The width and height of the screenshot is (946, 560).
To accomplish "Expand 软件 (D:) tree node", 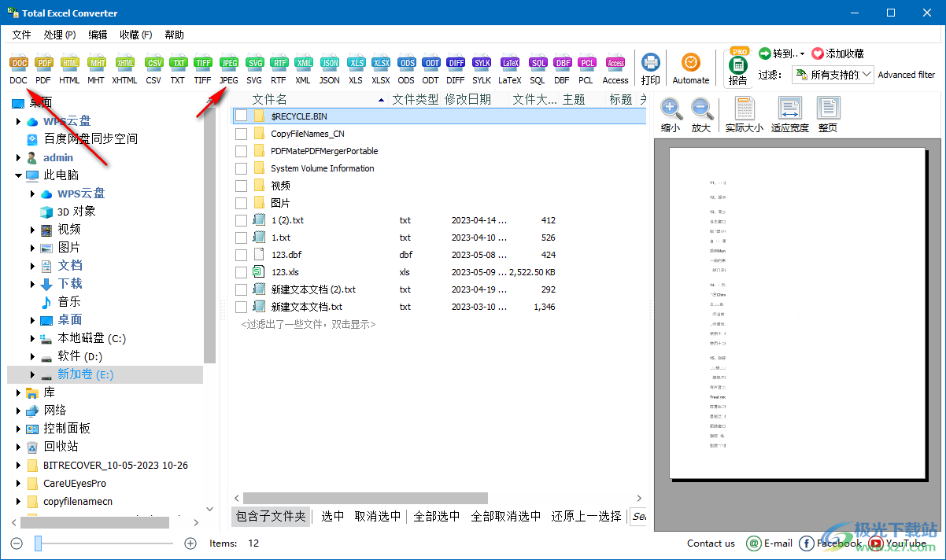I will [x=33, y=357].
